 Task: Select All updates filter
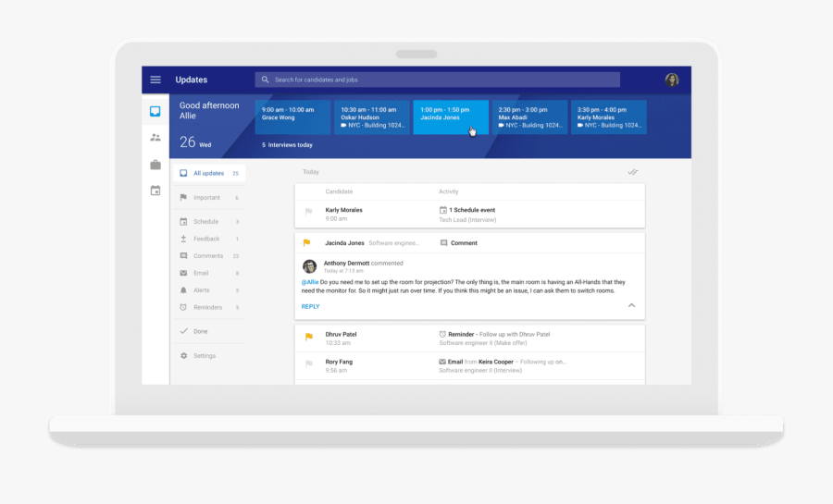[209, 174]
